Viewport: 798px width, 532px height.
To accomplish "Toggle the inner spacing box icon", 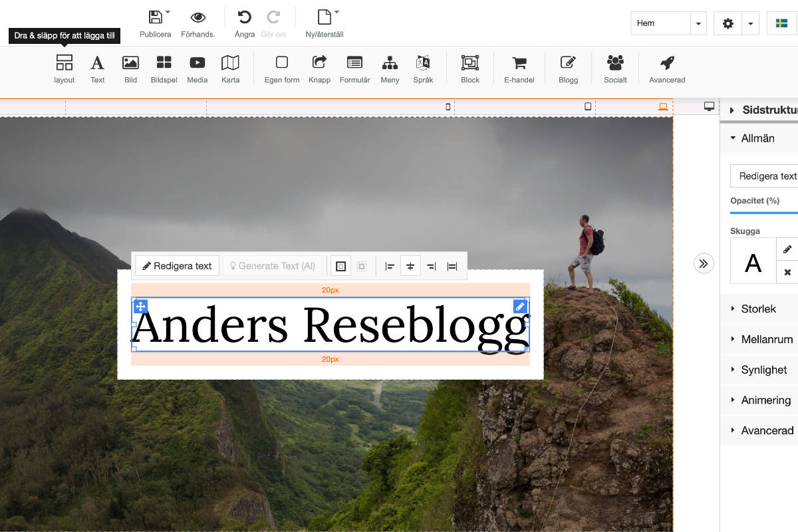I will click(341, 266).
